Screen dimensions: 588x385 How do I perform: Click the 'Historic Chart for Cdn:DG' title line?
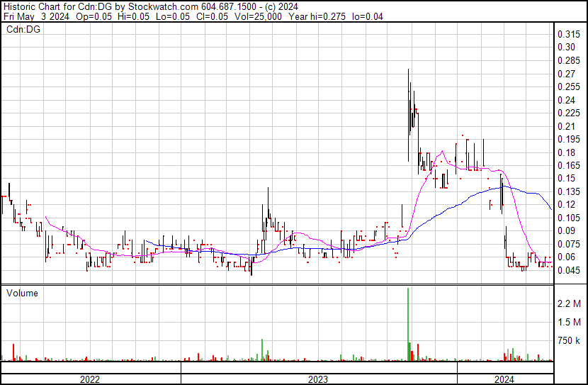point(151,7)
